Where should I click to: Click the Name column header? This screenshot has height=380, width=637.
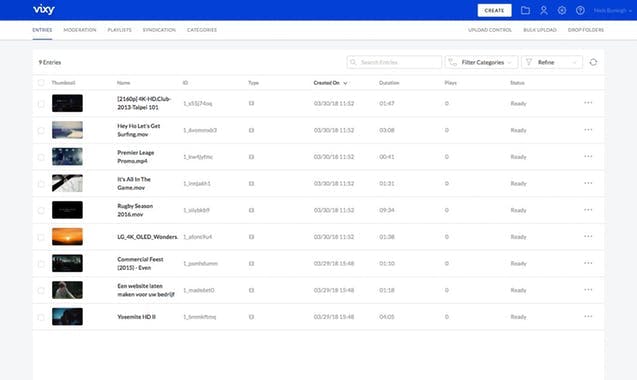124,83
